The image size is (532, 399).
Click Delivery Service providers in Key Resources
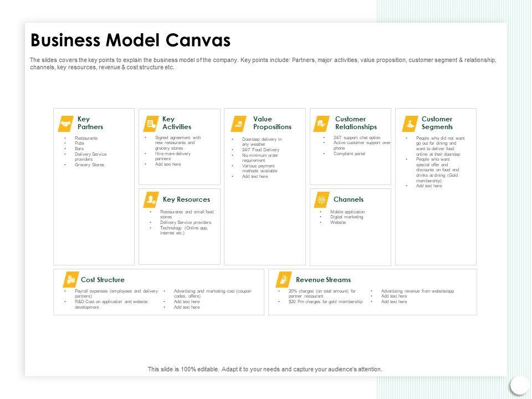[186, 222]
